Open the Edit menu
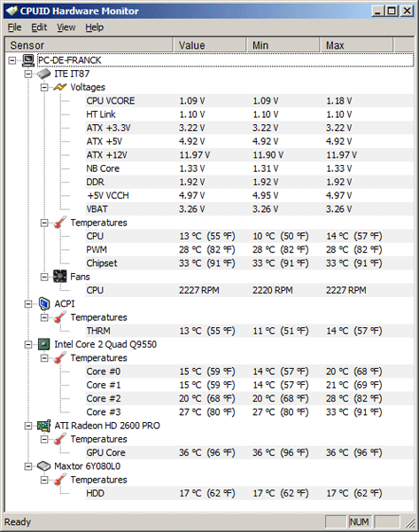This screenshot has height=532, width=419. tap(39, 27)
